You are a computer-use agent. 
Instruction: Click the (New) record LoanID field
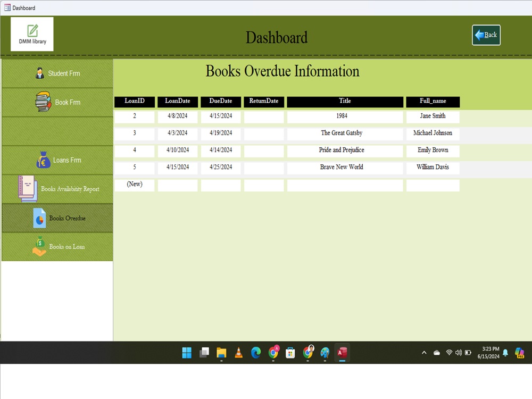(135, 185)
